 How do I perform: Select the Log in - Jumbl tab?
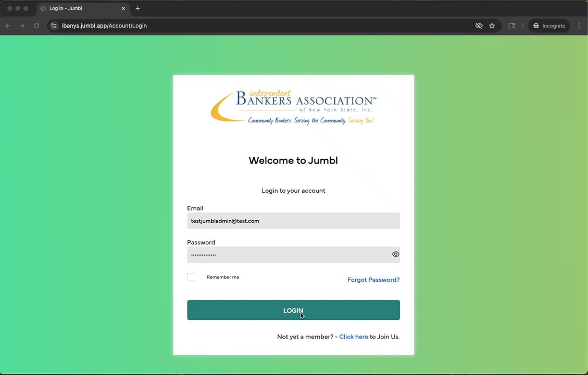coord(83,8)
